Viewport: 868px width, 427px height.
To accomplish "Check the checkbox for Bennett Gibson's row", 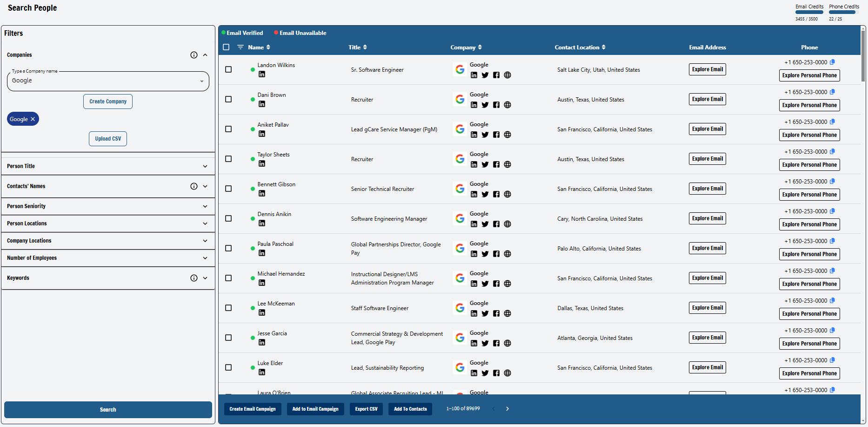I will (x=228, y=189).
